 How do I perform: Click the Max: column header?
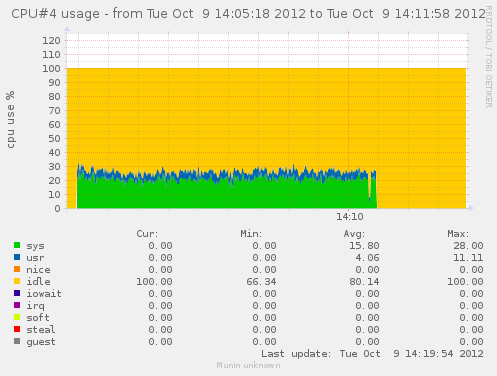click(458, 234)
